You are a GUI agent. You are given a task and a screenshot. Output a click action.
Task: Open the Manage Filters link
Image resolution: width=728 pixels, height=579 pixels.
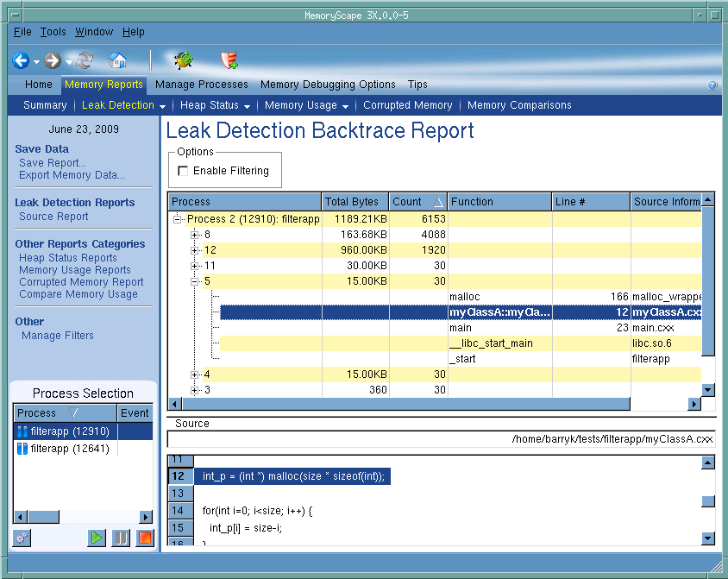58,336
